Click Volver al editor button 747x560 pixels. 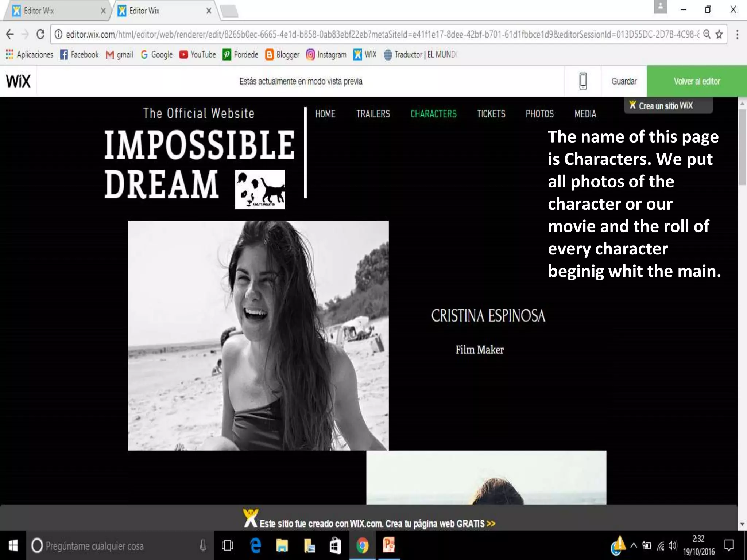point(696,81)
